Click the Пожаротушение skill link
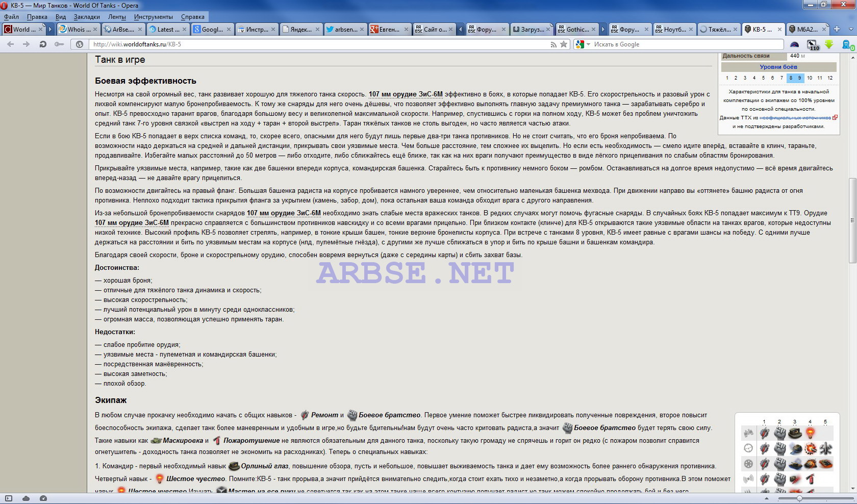857x504 pixels. point(251,440)
